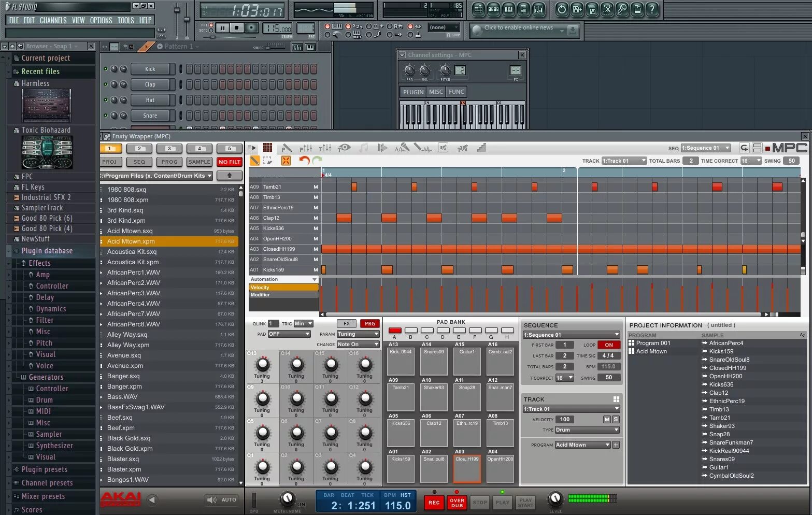Image resolution: width=812 pixels, height=515 pixels.
Task: Open the TIME CORRECT 16 dropdown
Action: tap(751, 161)
